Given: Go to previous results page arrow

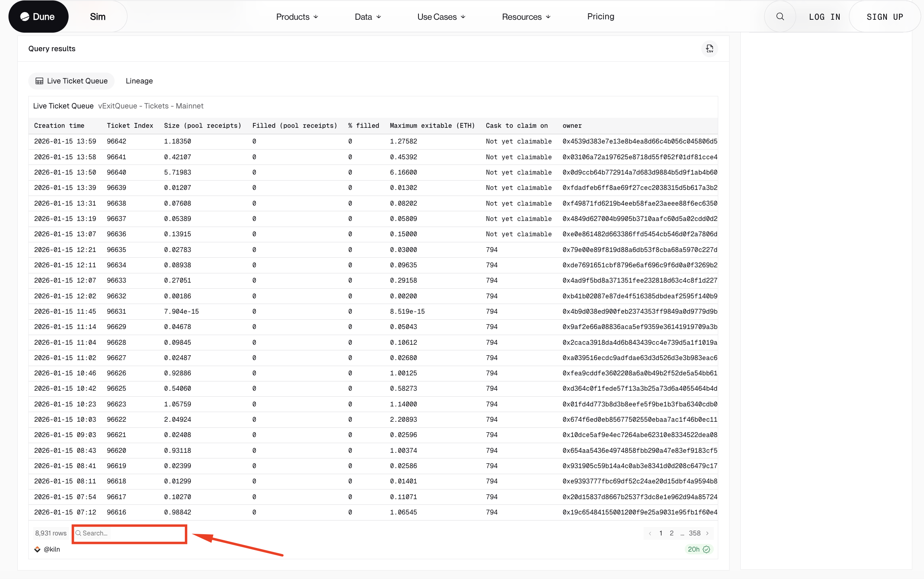Looking at the screenshot, I should pos(650,533).
